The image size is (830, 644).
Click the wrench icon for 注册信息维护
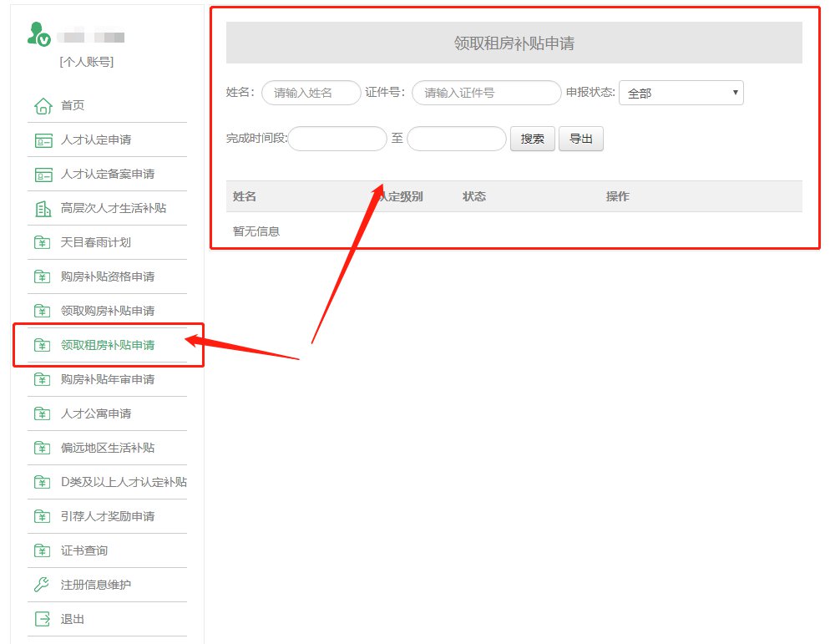click(43, 585)
